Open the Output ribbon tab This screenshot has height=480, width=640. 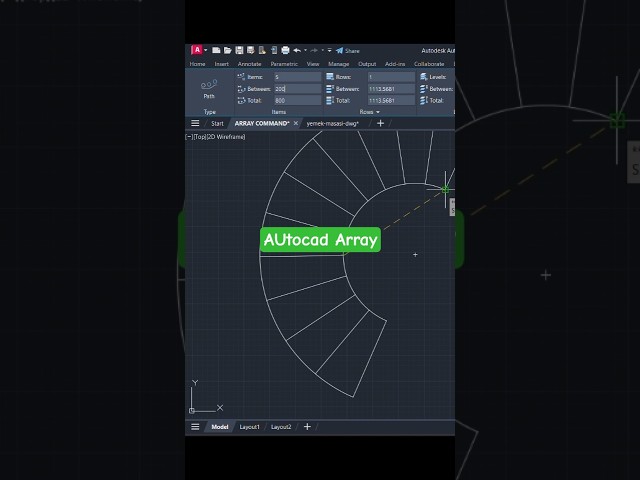367,64
